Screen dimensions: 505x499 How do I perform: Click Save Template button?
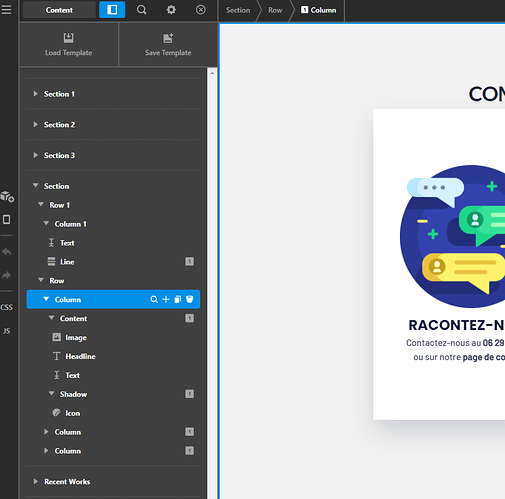[x=168, y=44]
